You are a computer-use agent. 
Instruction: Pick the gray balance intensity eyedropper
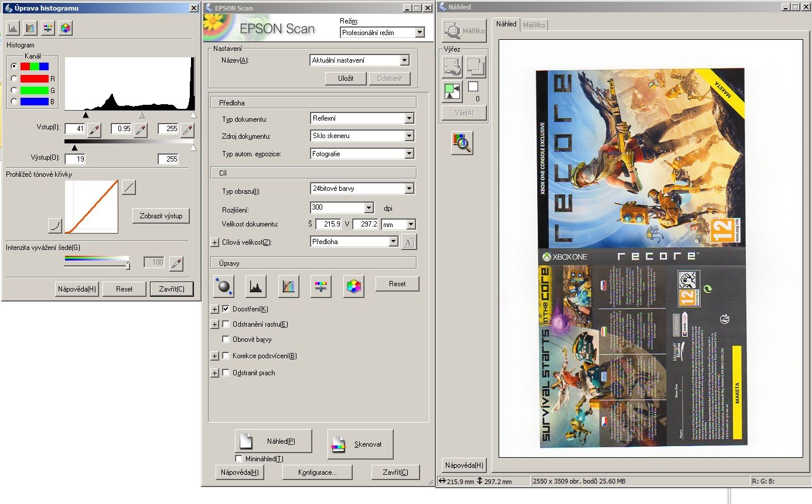[x=176, y=263]
